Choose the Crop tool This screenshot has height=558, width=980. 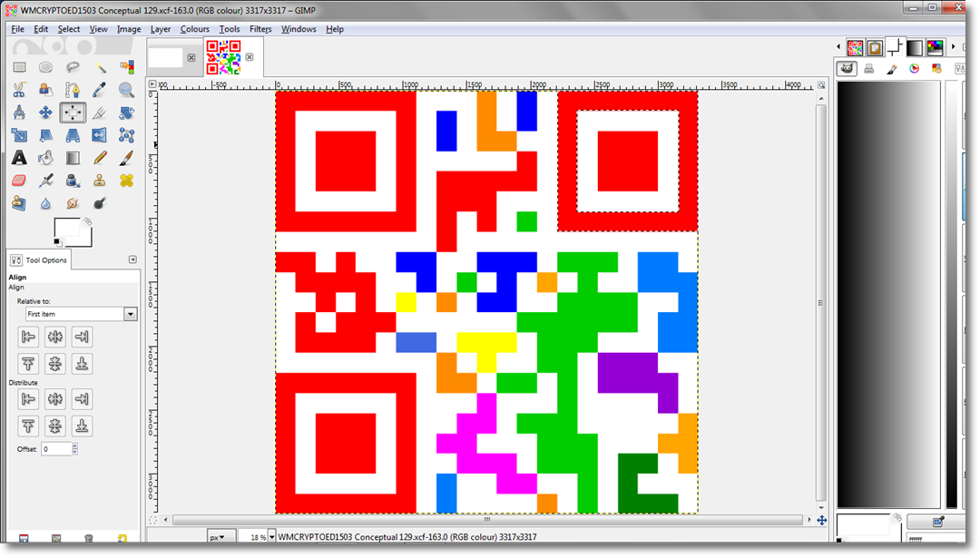[100, 113]
